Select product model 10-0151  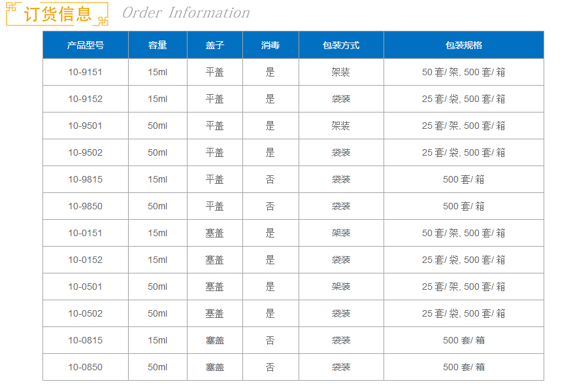[85, 233]
